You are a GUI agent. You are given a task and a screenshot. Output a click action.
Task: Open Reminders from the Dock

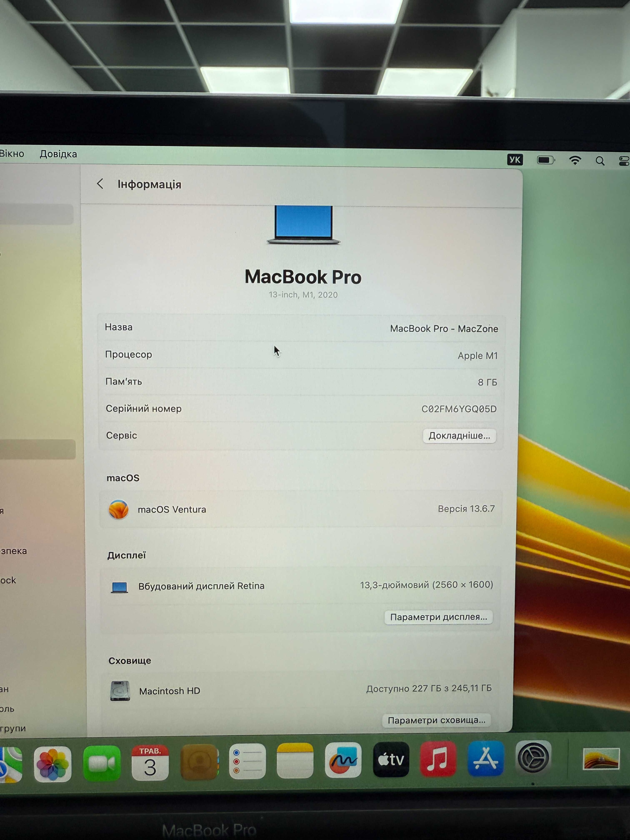pos(247,761)
